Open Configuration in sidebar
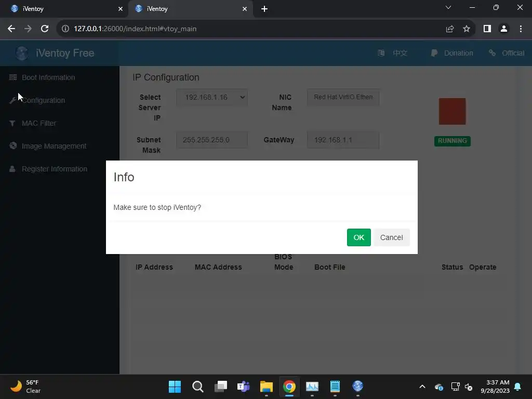 tap(44, 100)
